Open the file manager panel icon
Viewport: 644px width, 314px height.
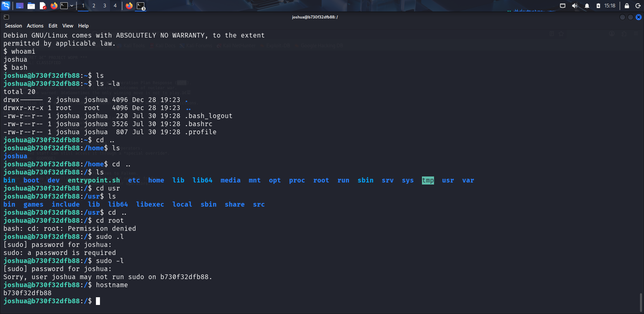click(x=31, y=6)
